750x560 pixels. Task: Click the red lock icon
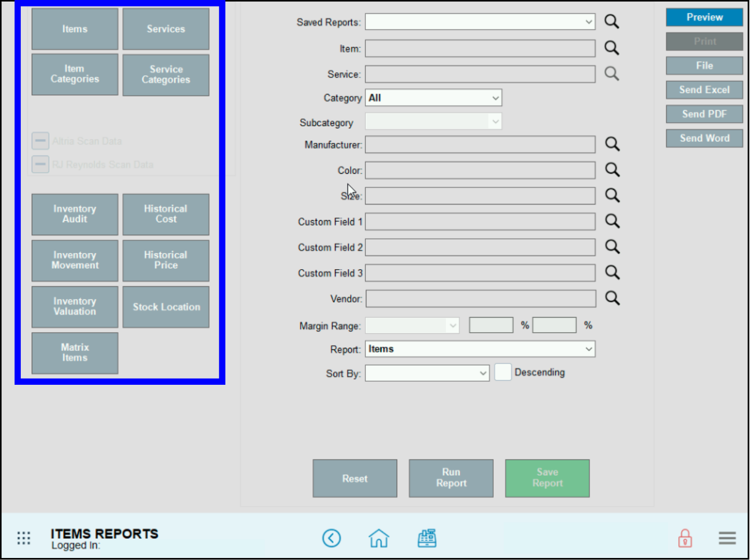click(x=685, y=538)
